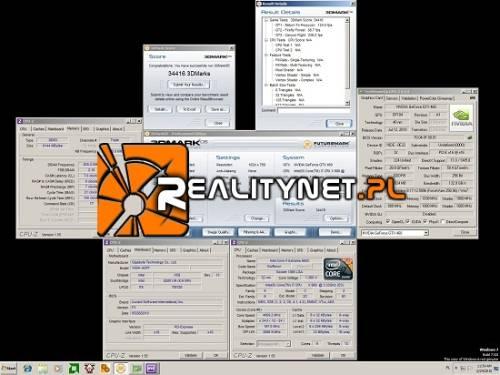Collapse the Batch Size Tests tree node
The height and width of the screenshot is (375, 500).
click(x=266, y=85)
